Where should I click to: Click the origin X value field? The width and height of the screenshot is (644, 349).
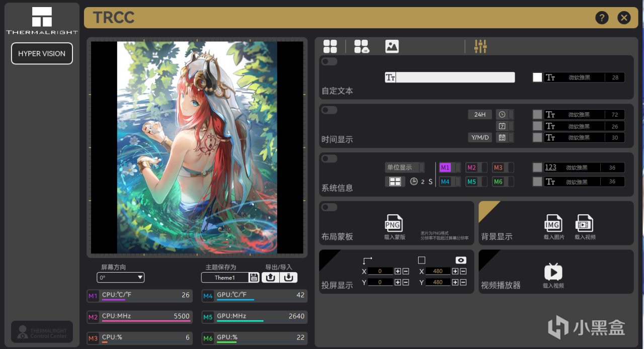click(x=380, y=271)
